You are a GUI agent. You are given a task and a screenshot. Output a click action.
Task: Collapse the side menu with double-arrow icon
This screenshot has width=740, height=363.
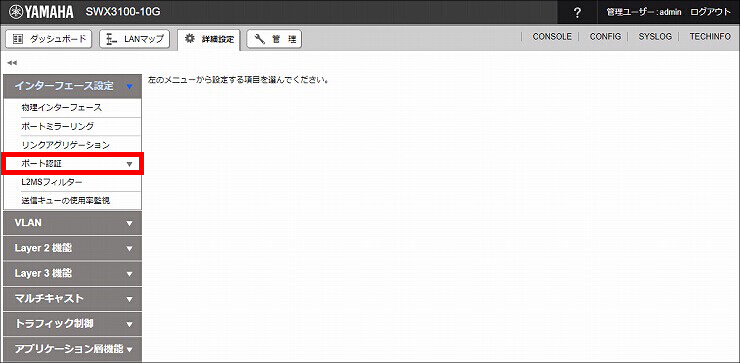click(x=12, y=62)
